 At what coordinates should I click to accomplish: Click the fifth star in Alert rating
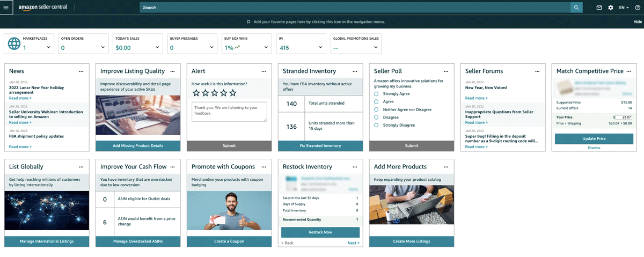(233, 93)
